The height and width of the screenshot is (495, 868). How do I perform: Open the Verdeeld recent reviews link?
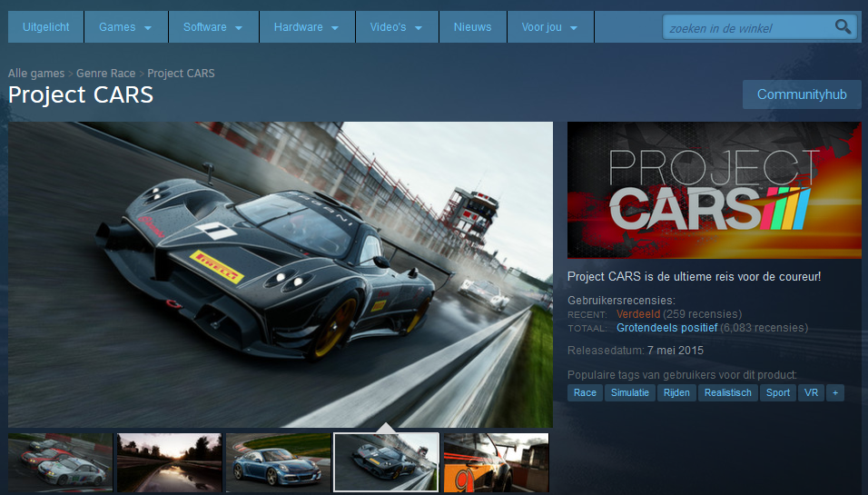(x=638, y=314)
